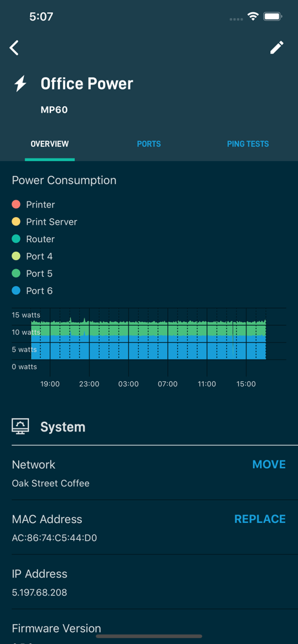
Task: Tap the MAC address value text
Action: click(x=54, y=538)
